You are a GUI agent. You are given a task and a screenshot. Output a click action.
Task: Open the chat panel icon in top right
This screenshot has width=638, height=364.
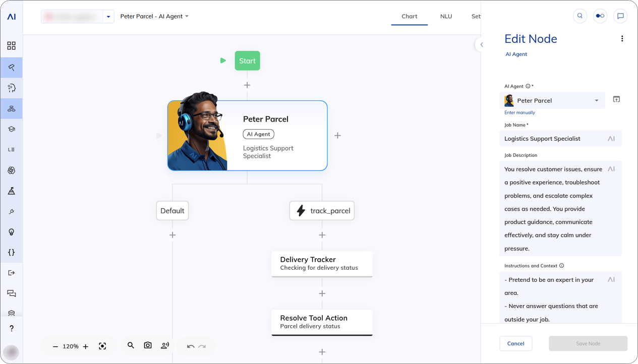tap(620, 16)
